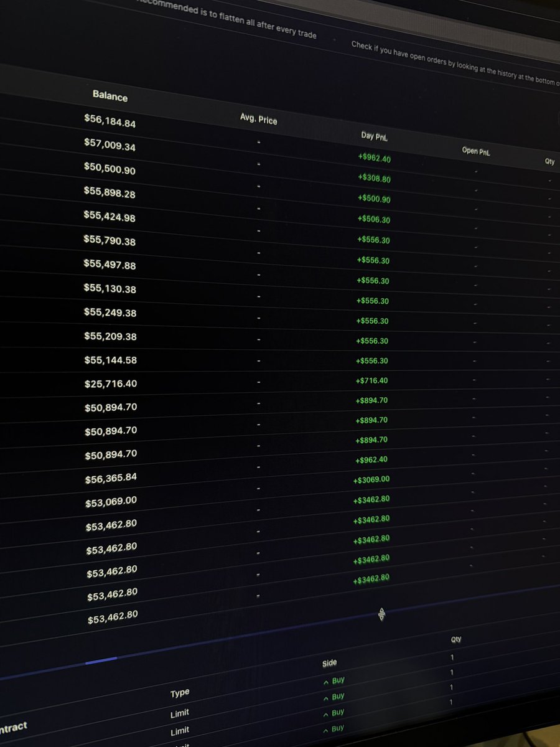Image resolution: width=560 pixels, height=747 pixels.
Task: Sort by the Open PnL column header
Action: click(x=476, y=151)
